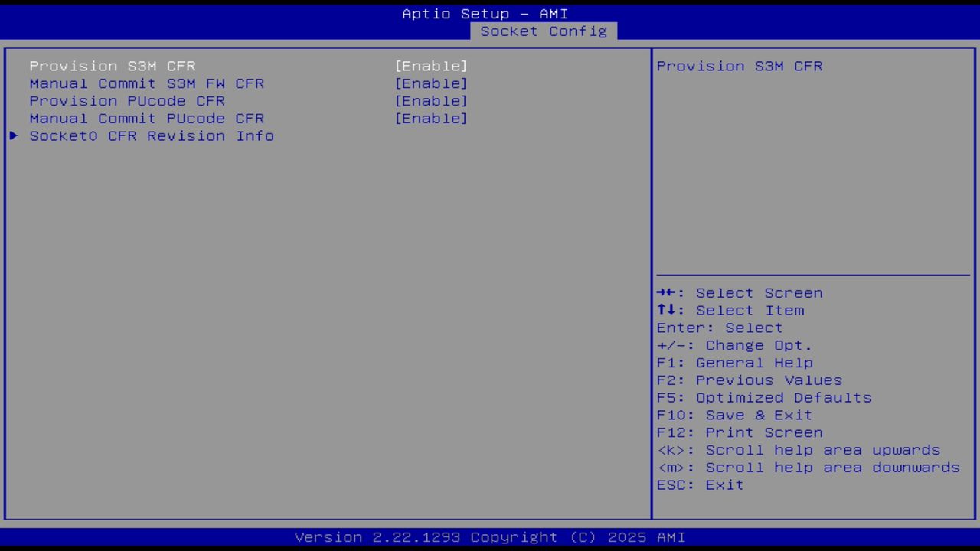Select the F5: Optimized Defaults option

pos(763,397)
